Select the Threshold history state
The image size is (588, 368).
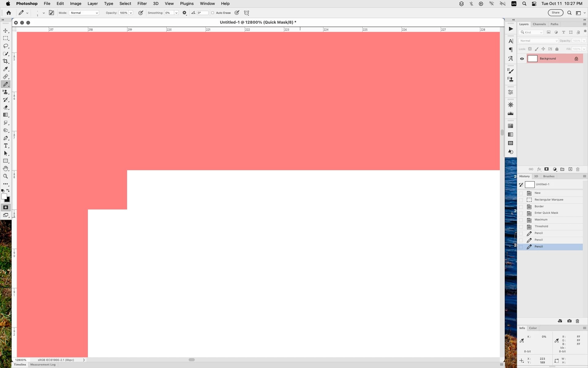pyautogui.click(x=541, y=226)
